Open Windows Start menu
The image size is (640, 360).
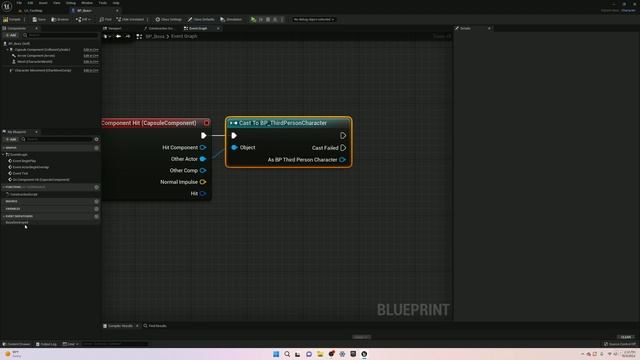276,354
